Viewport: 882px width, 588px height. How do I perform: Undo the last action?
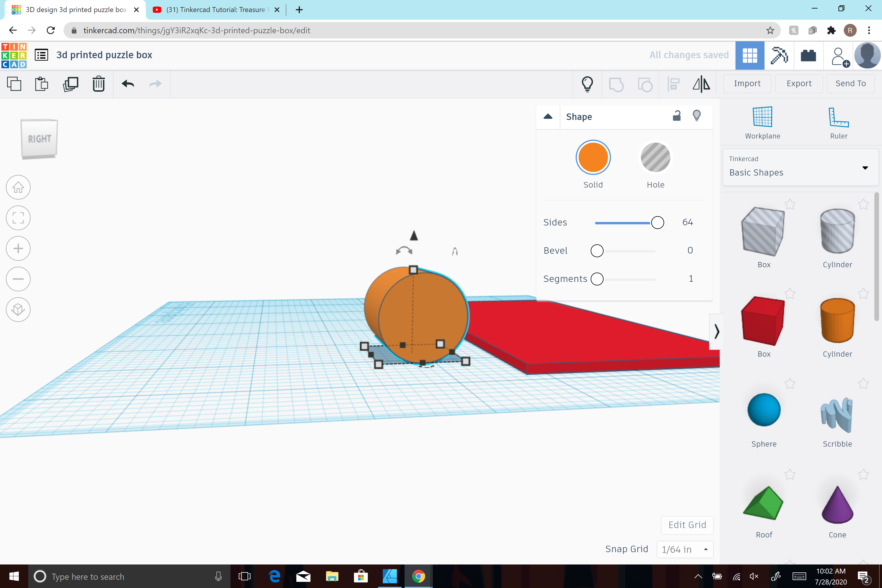[x=128, y=83]
